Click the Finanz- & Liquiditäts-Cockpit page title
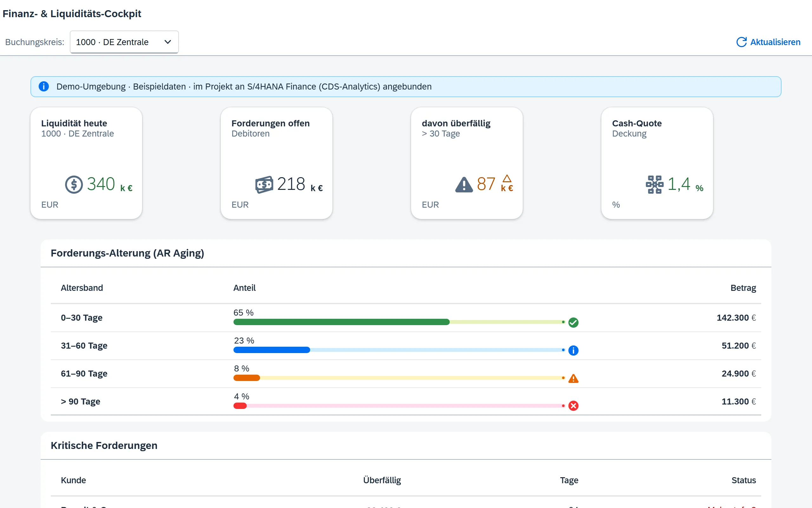812x508 pixels. (72, 13)
